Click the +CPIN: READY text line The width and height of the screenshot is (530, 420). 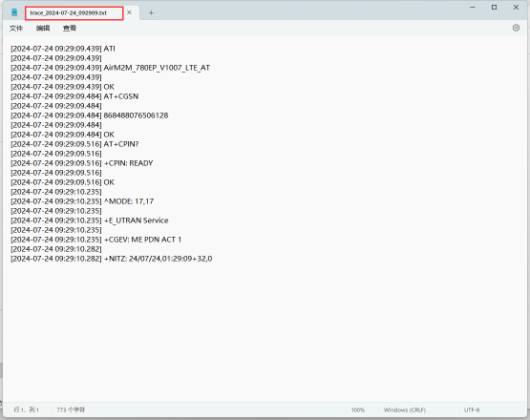pyautogui.click(x=82, y=163)
